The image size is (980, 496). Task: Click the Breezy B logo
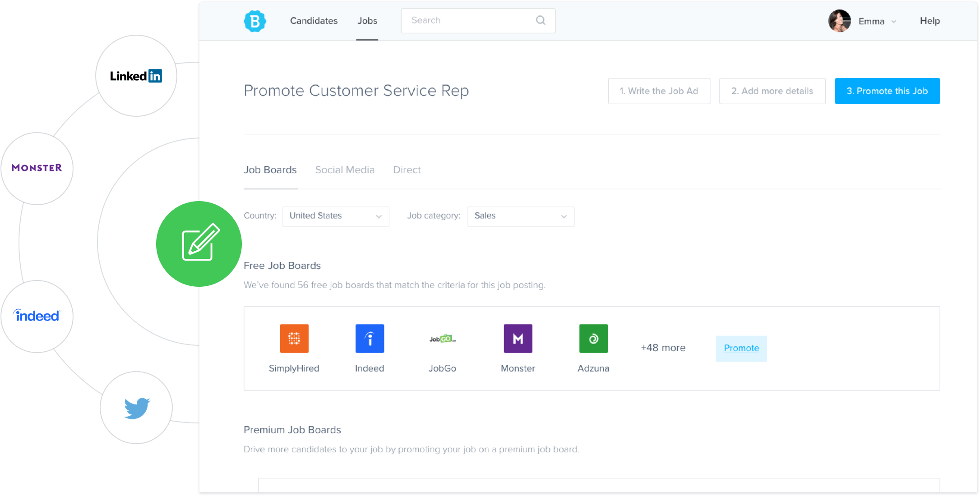tap(255, 21)
